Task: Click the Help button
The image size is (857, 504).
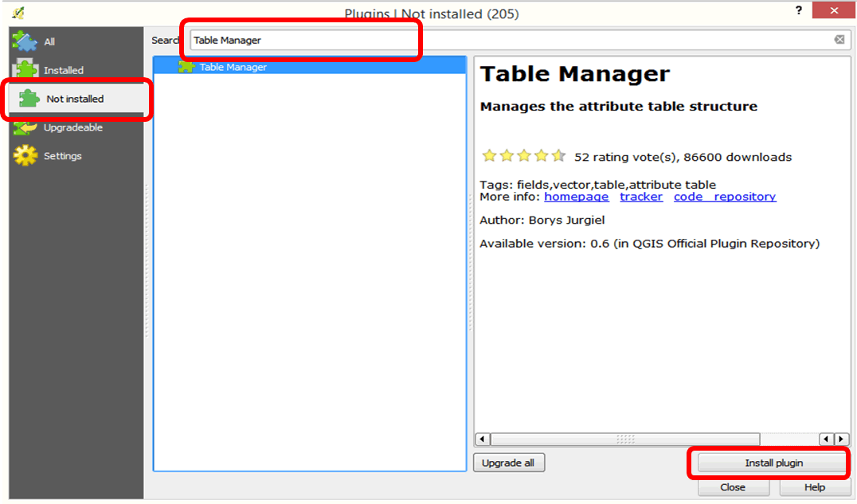Action: pyautogui.click(x=814, y=487)
